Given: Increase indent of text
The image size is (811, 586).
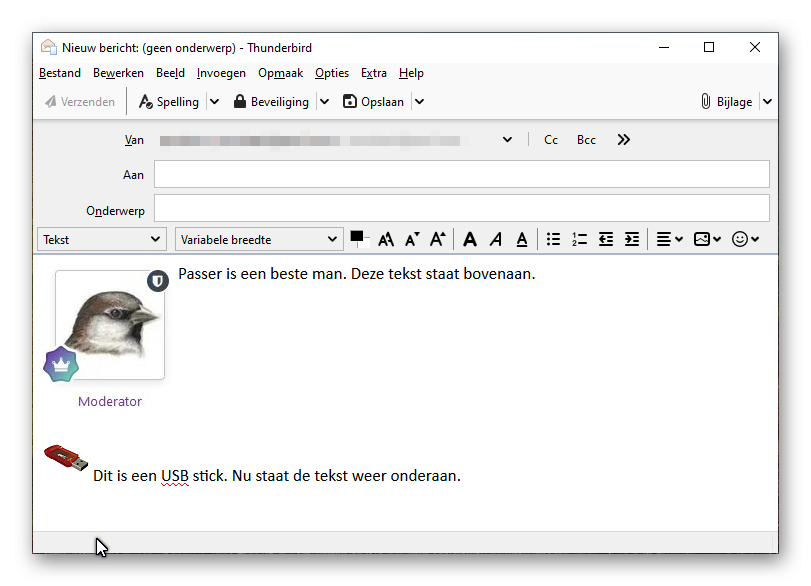Looking at the screenshot, I should click(632, 239).
